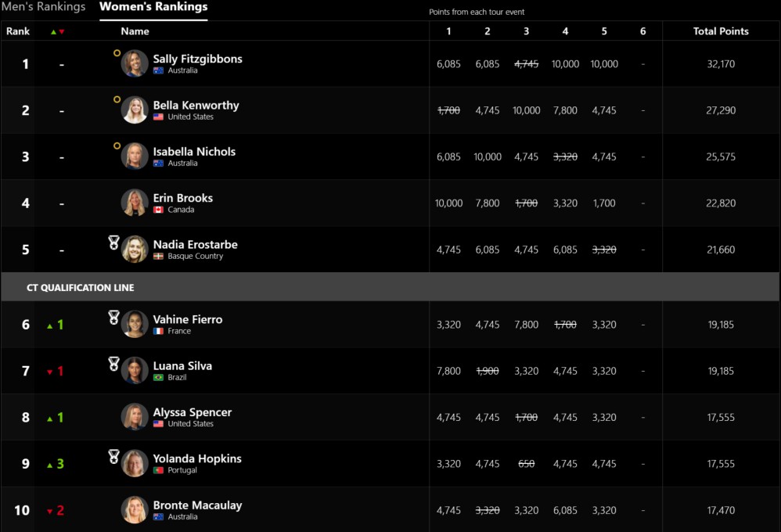Click the rank change arrows in header
This screenshot has width=781, height=532.
point(58,31)
